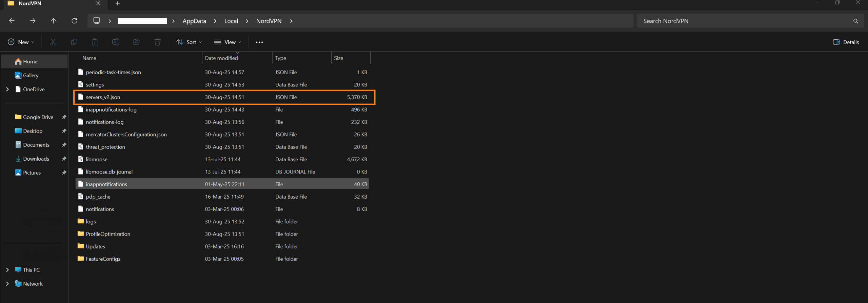Go to AppData in the breadcrumb
The width and height of the screenshot is (868, 303).
pyautogui.click(x=194, y=21)
